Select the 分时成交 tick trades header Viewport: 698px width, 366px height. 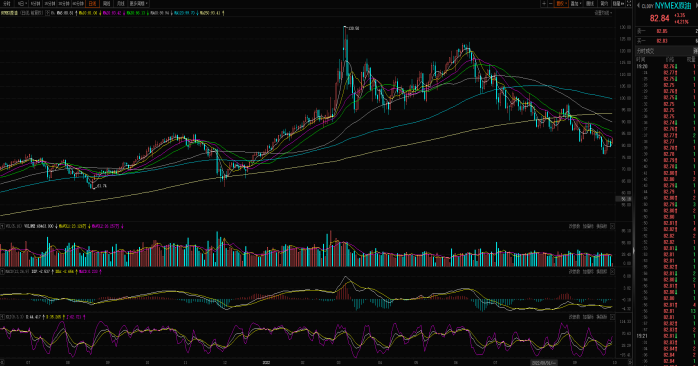(x=645, y=51)
